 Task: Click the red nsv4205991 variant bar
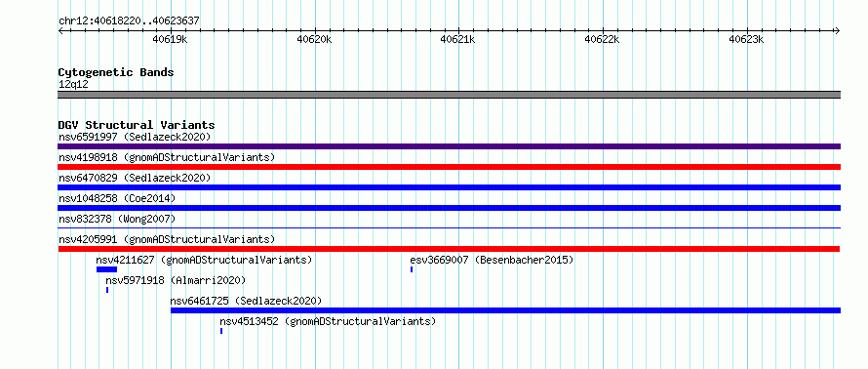(x=449, y=249)
